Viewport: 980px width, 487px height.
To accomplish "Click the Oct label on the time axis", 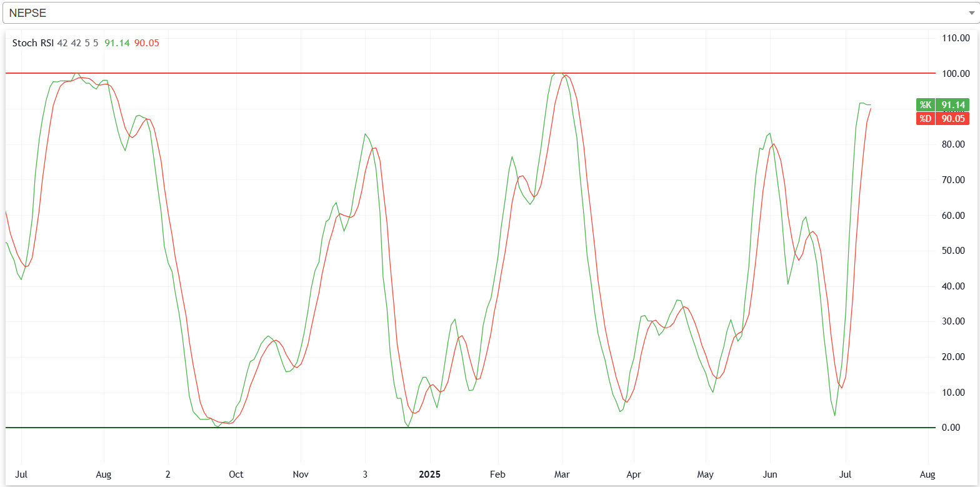I will (236, 474).
